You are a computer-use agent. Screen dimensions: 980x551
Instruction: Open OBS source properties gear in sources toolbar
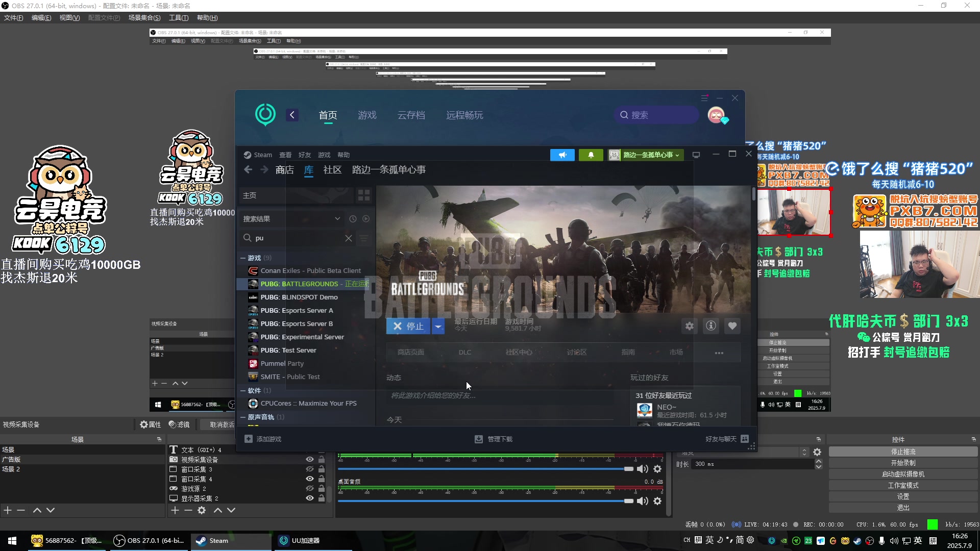(x=202, y=510)
